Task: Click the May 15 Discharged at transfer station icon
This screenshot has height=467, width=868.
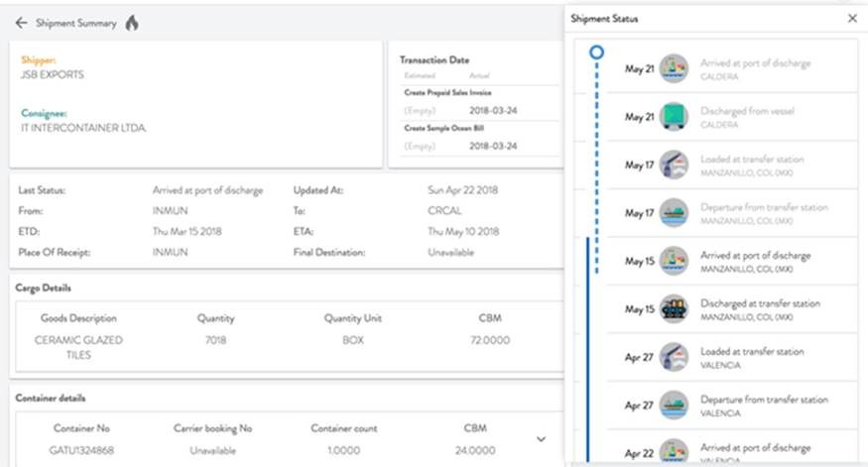Action: click(674, 309)
